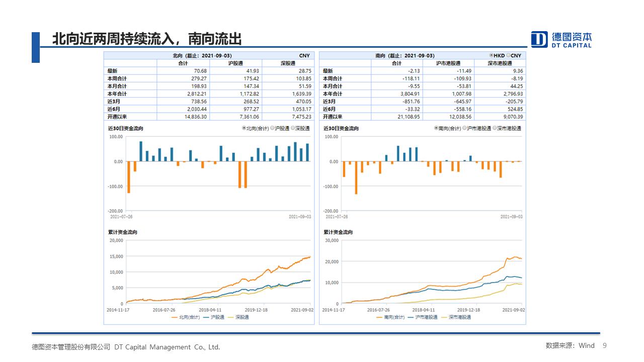Select the HKD currency radio button
644x362 pixels.
(x=492, y=55)
